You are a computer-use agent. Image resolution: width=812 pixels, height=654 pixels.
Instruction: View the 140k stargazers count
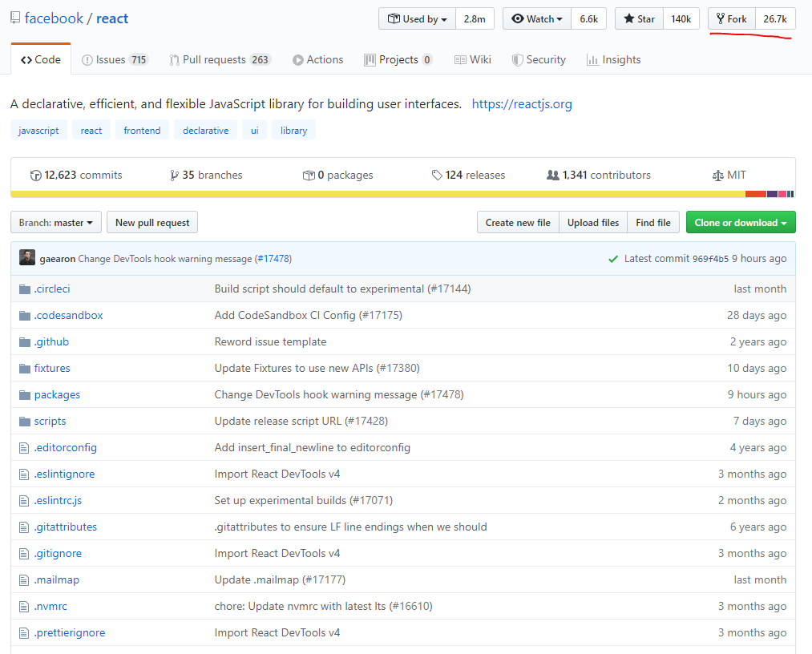(681, 18)
